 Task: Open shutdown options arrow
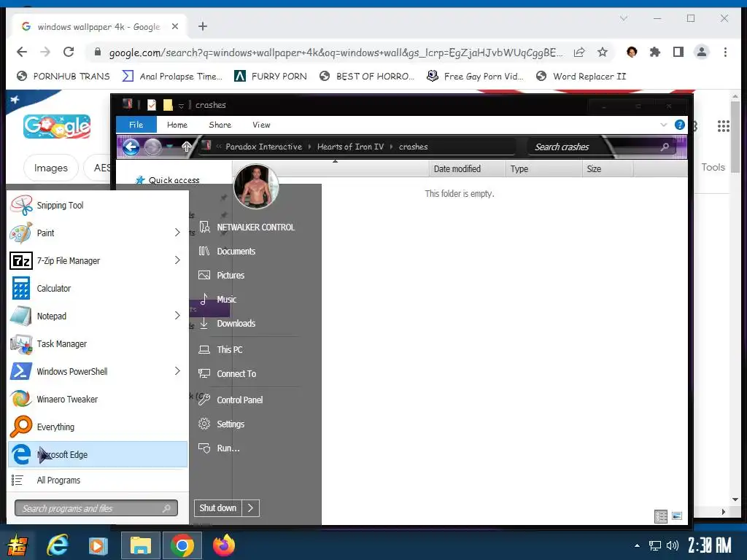pos(251,508)
